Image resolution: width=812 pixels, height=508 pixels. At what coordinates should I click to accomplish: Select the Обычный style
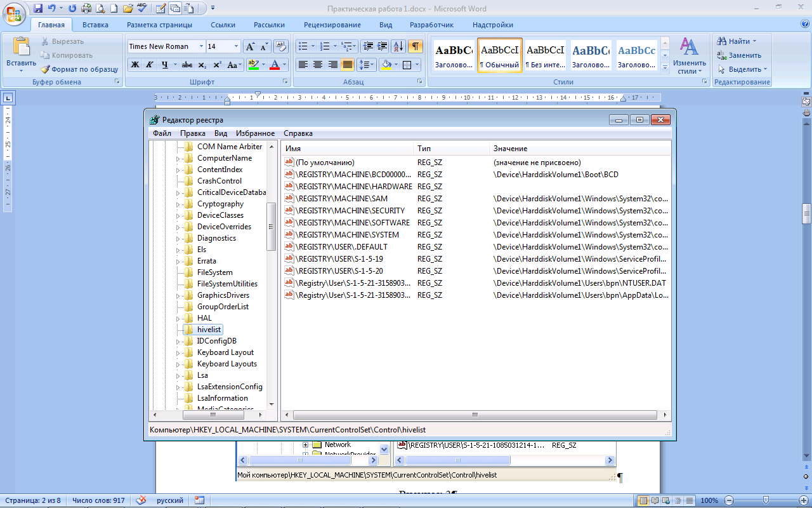(500, 55)
